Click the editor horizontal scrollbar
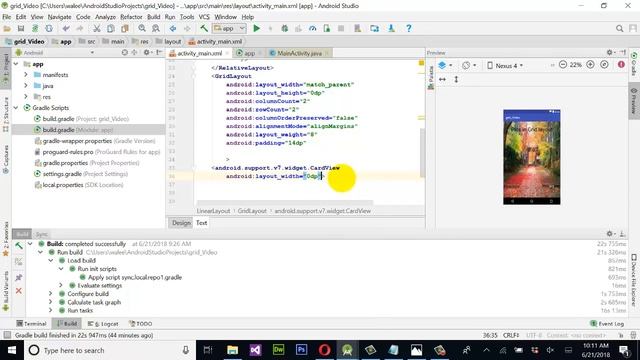Screen dimensions: 640x360 [x=285, y=202]
